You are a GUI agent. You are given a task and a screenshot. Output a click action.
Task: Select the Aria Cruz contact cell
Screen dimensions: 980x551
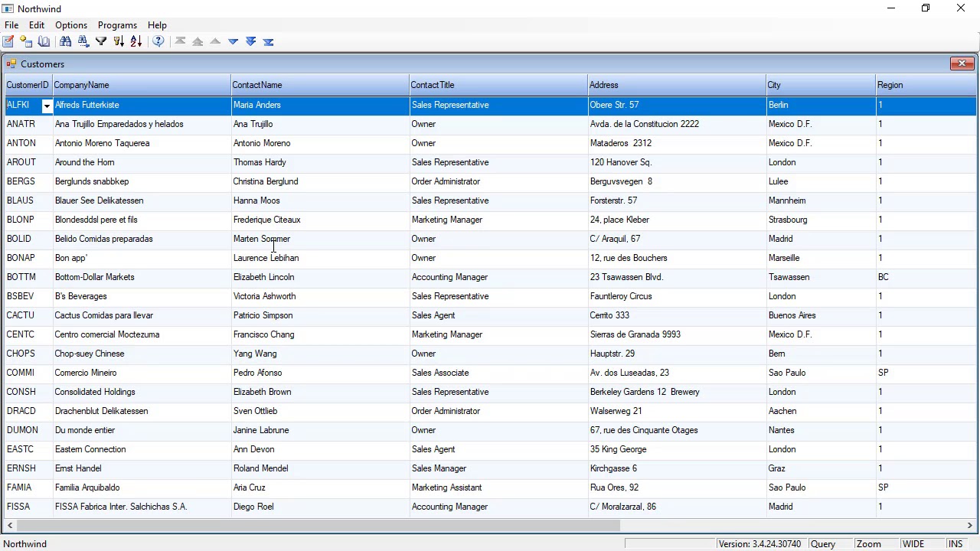(x=320, y=487)
